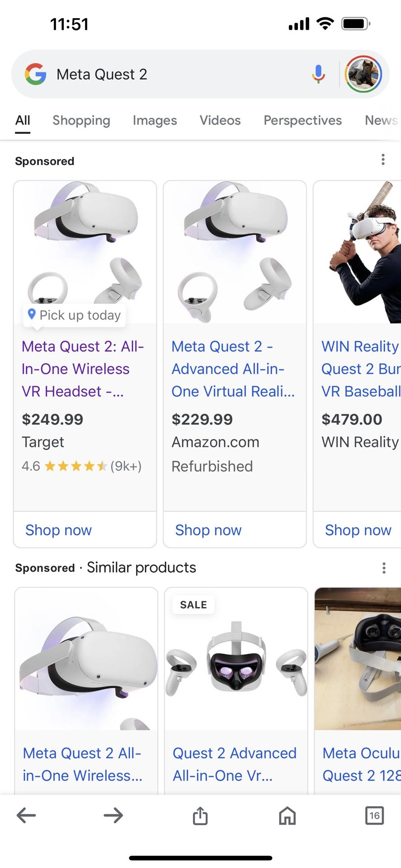Go back with the browser back arrow

pyautogui.click(x=26, y=816)
